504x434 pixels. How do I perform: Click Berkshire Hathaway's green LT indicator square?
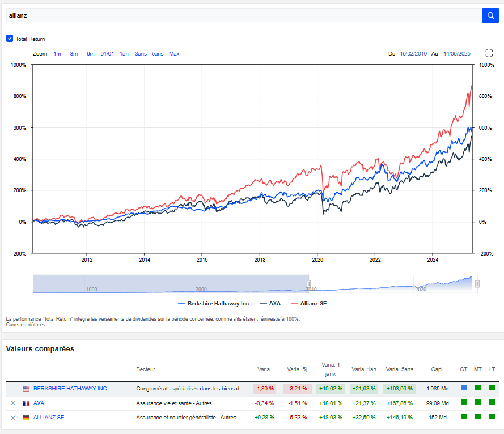[492, 388]
